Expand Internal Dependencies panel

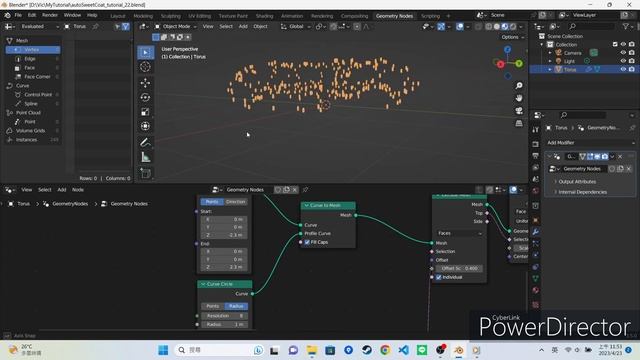(x=581, y=192)
